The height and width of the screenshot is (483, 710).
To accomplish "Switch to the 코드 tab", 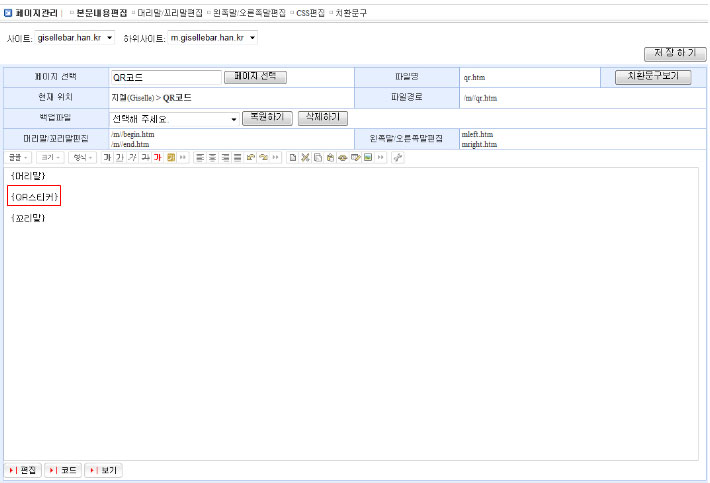I will coord(63,469).
